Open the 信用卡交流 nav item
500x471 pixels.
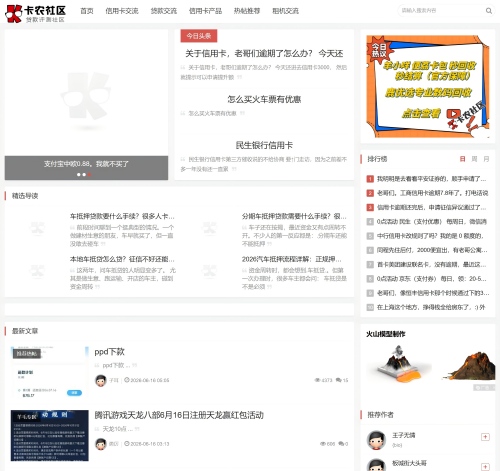122,11
